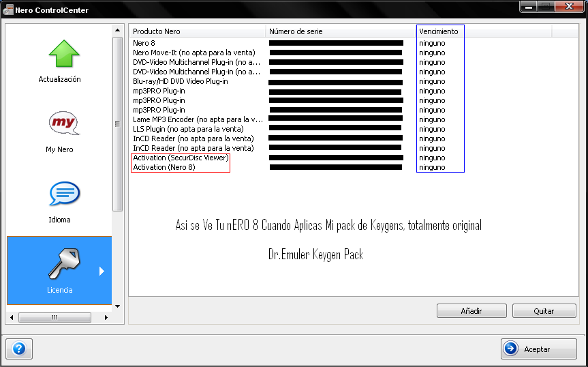Select the Nero 8 license row
Viewport: 588px width, 367px height.
point(144,43)
